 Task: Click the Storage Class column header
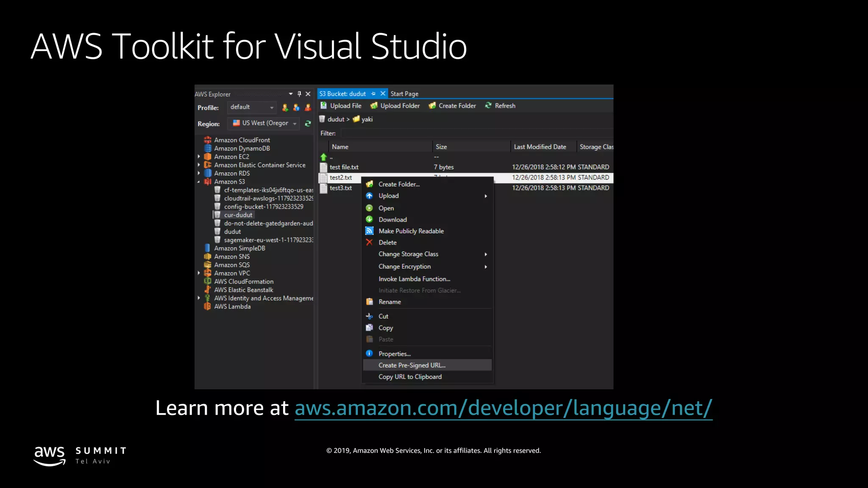[x=595, y=147]
